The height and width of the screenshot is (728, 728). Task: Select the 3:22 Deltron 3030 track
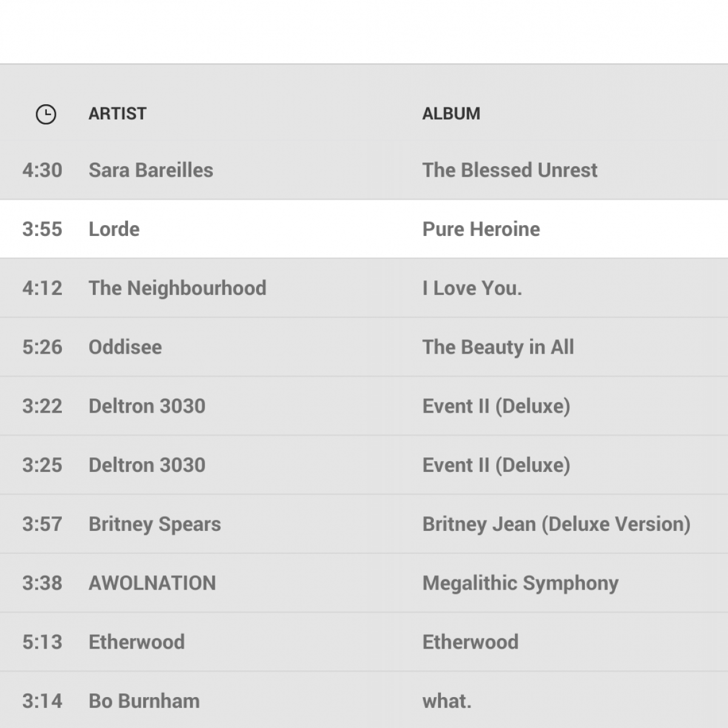[147, 406]
